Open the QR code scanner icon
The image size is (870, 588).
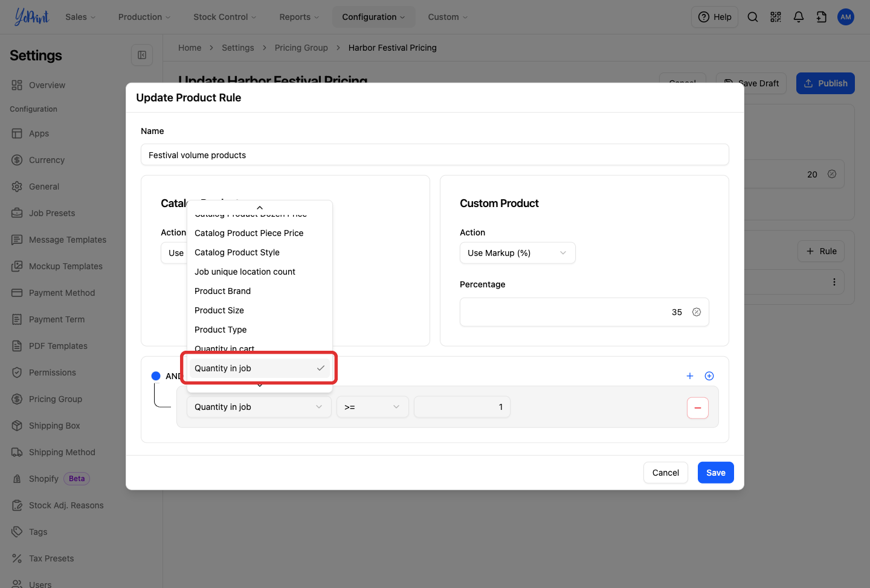(x=776, y=17)
